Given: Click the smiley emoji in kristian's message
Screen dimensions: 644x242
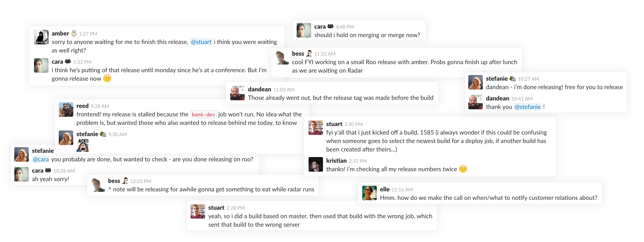Looking at the screenshot, I should tap(463, 169).
